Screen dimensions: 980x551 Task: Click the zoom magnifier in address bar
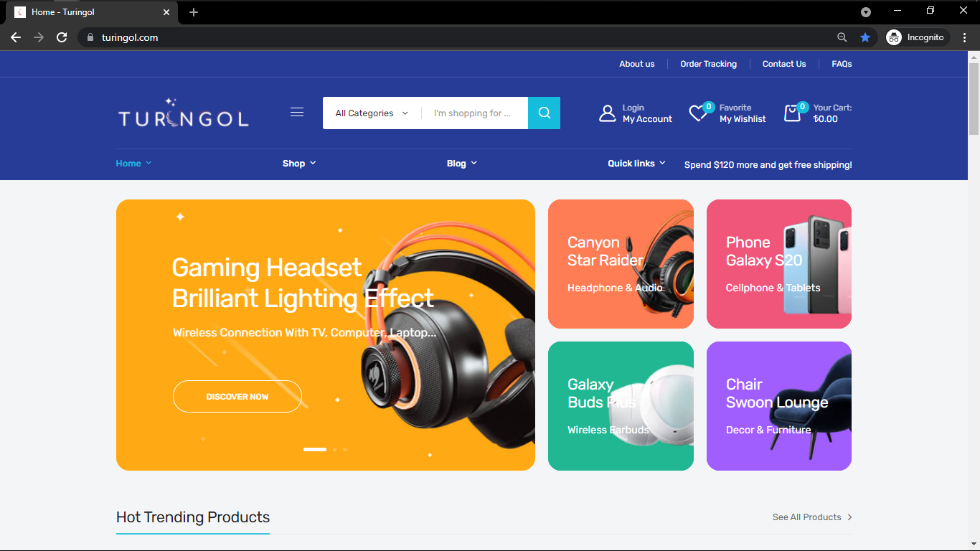(x=842, y=37)
